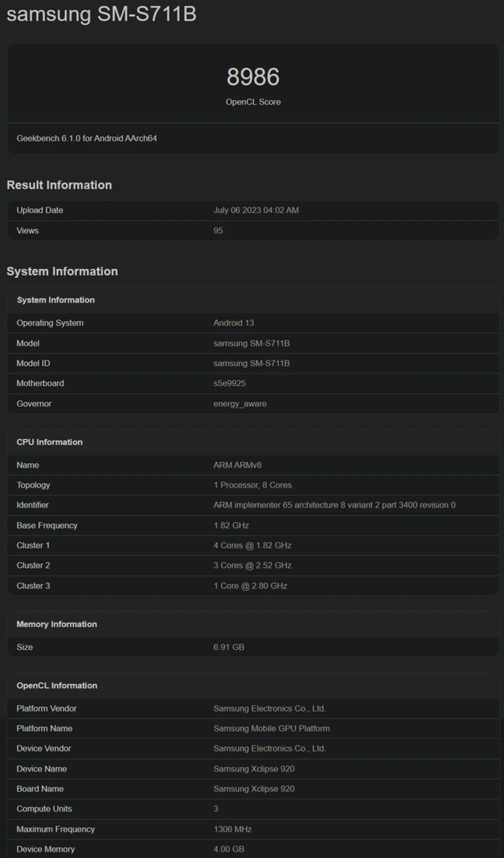
Task: Select Platform Name value 'Samsung Mobile GPU Platform'
Action: tap(272, 729)
